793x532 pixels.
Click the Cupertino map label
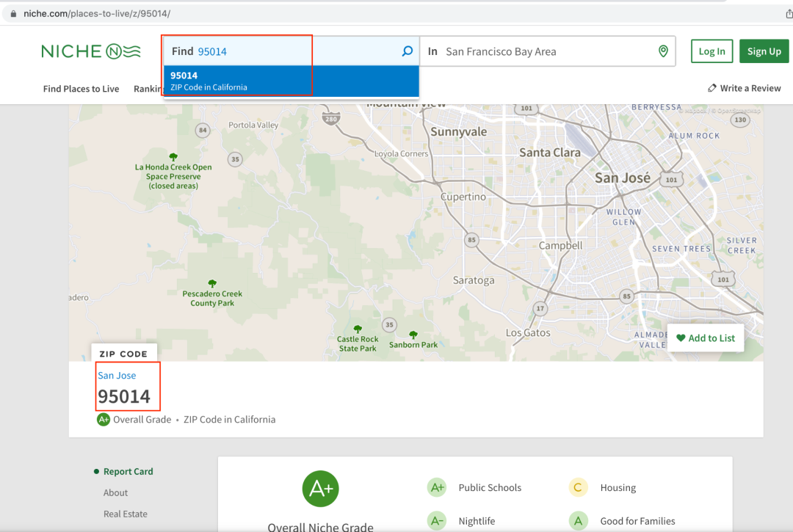coord(463,197)
